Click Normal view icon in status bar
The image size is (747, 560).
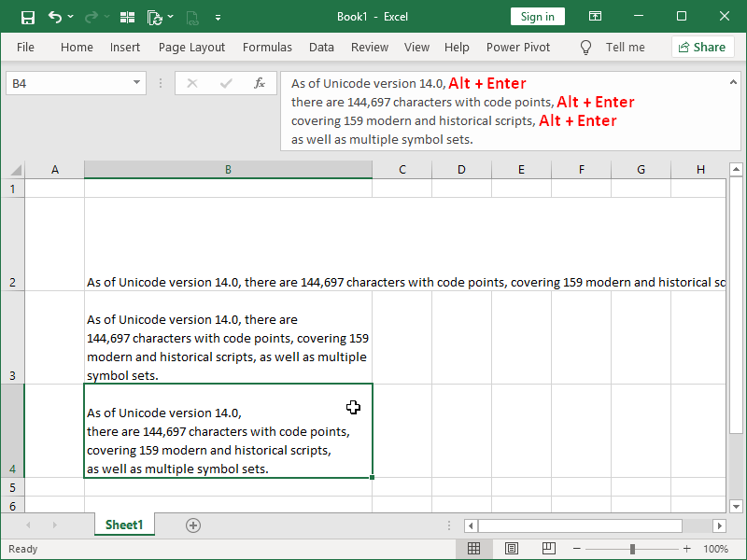tap(474, 548)
